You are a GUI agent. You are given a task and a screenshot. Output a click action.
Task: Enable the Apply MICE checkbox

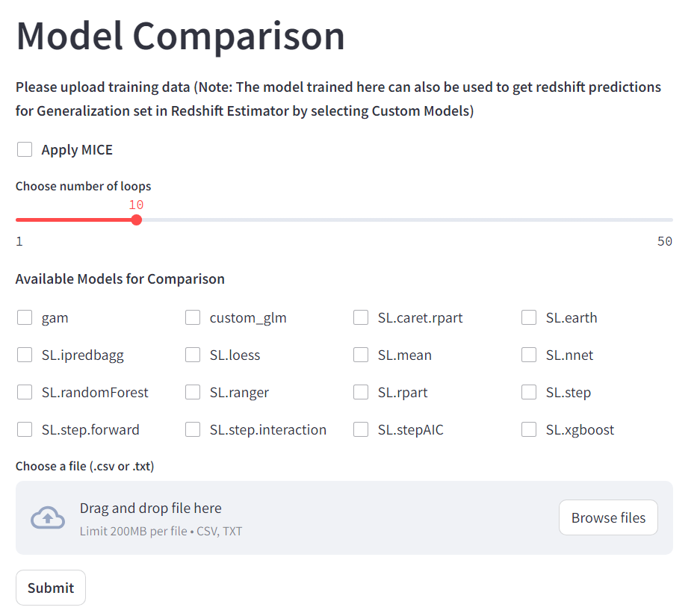point(25,150)
